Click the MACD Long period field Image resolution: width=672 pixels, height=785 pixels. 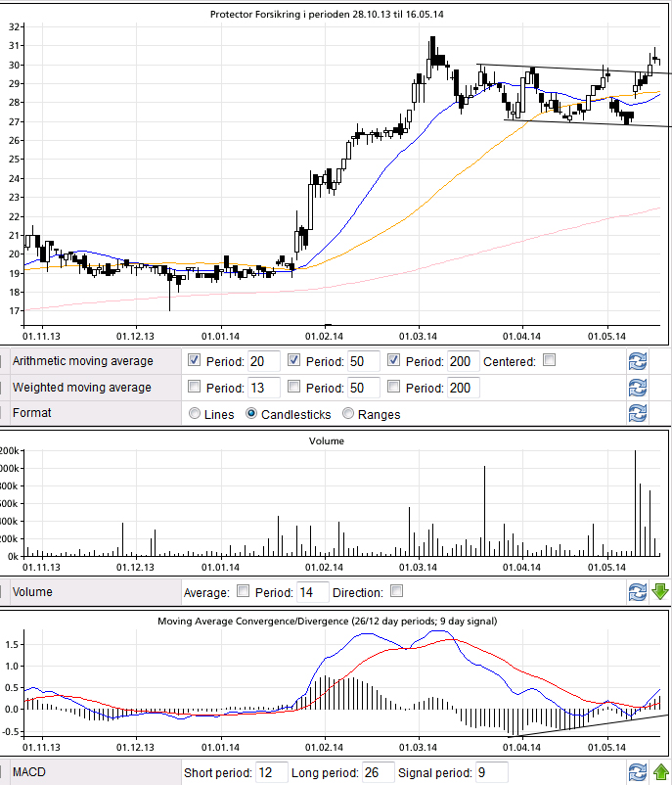378,773
